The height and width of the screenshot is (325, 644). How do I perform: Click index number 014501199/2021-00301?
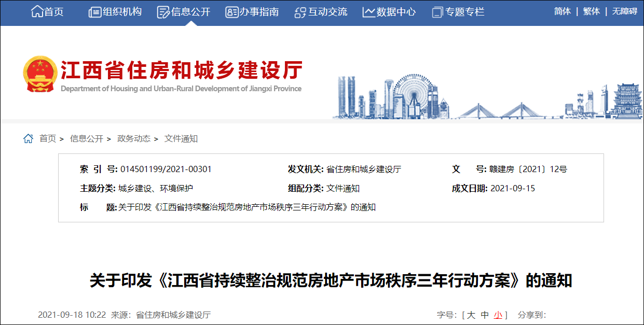click(166, 169)
